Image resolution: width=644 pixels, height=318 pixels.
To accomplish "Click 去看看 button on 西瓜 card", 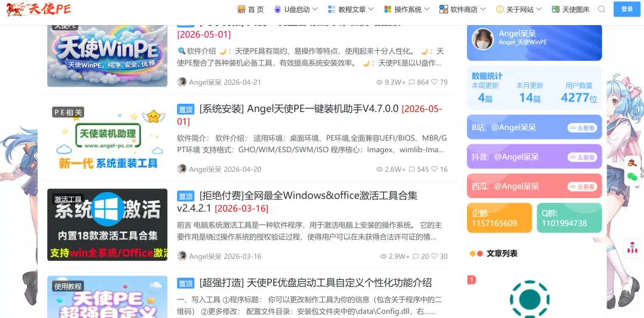I will pos(583,187).
